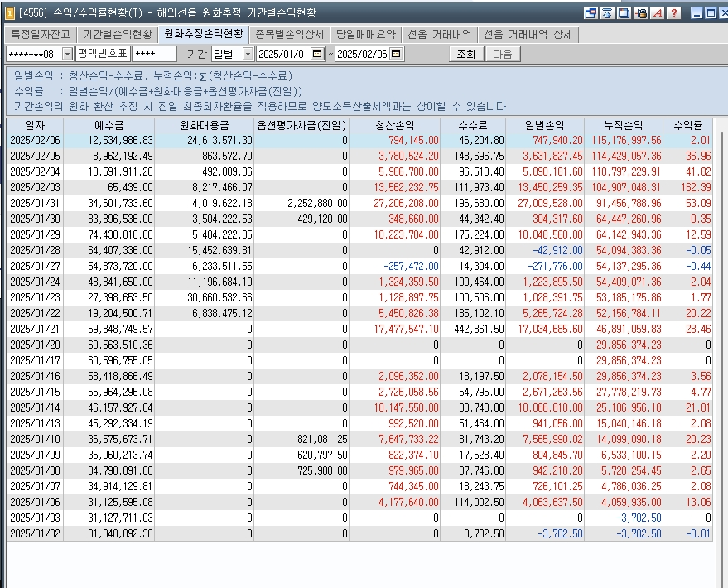
Task: Expand the account number dropdown
Action: click(x=67, y=55)
